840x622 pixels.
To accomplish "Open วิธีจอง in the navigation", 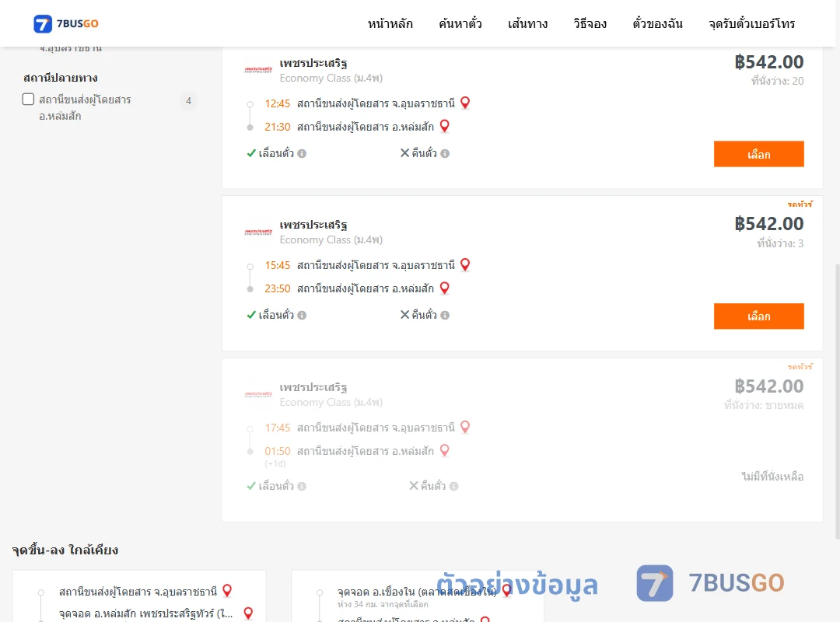I will coord(590,23).
